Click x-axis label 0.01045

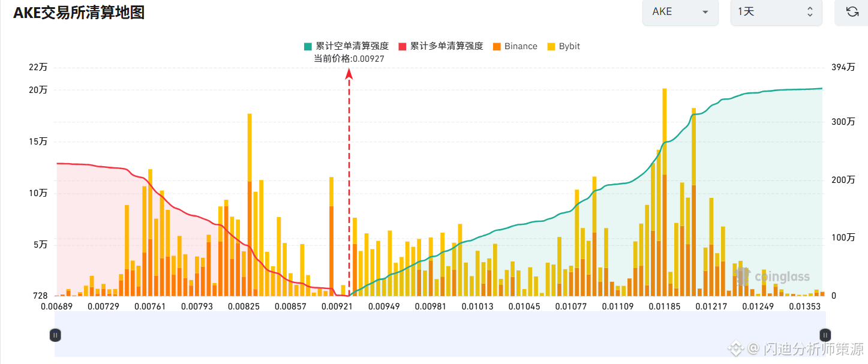click(525, 306)
